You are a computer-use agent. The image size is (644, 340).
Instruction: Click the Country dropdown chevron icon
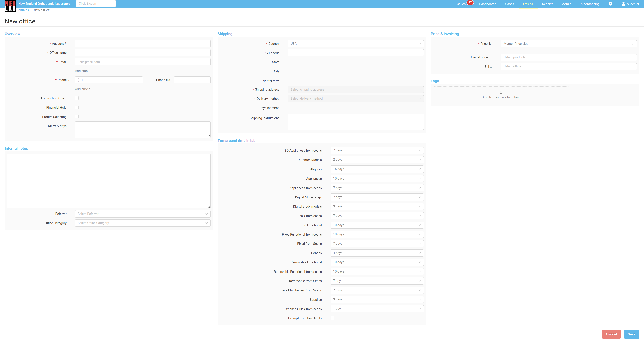(x=420, y=44)
